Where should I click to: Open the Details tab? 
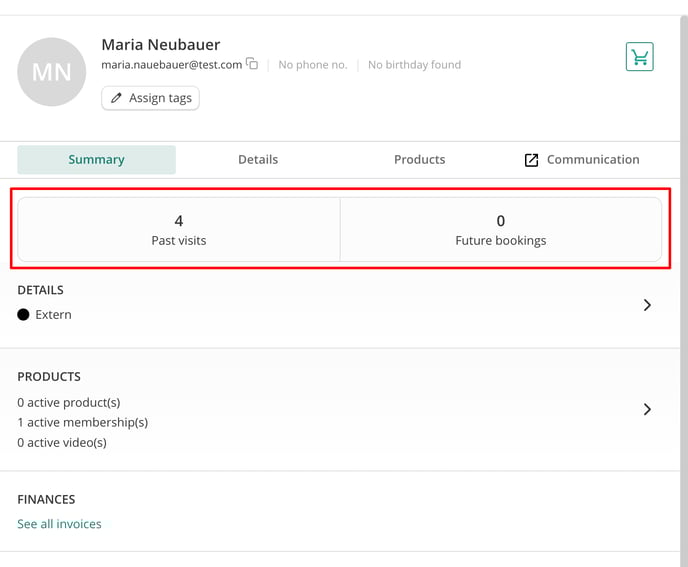click(x=258, y=160)
